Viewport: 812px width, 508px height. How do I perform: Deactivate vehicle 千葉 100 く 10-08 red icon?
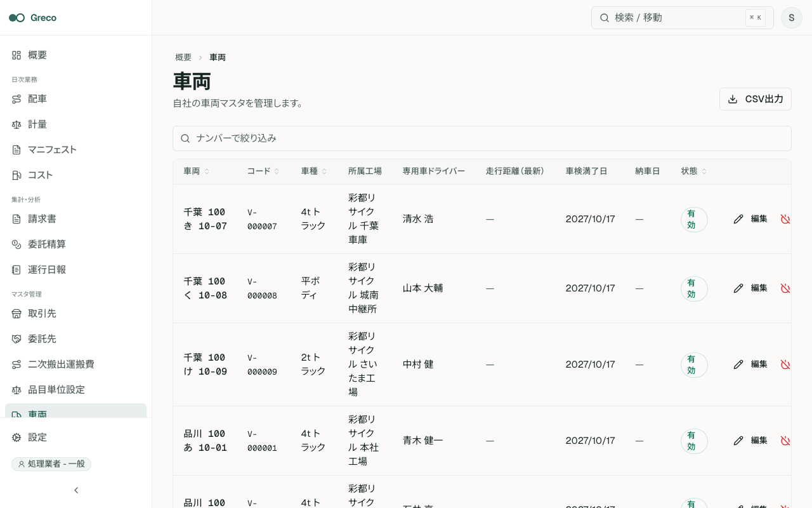(x=785, y=288)
